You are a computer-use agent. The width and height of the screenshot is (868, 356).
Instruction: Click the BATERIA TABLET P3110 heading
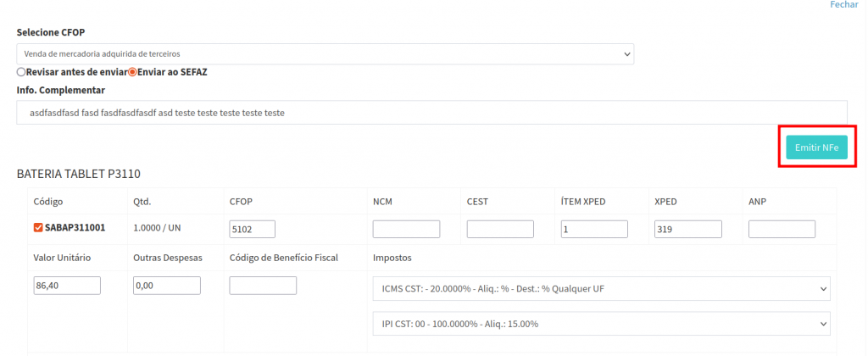coord(78,174)
